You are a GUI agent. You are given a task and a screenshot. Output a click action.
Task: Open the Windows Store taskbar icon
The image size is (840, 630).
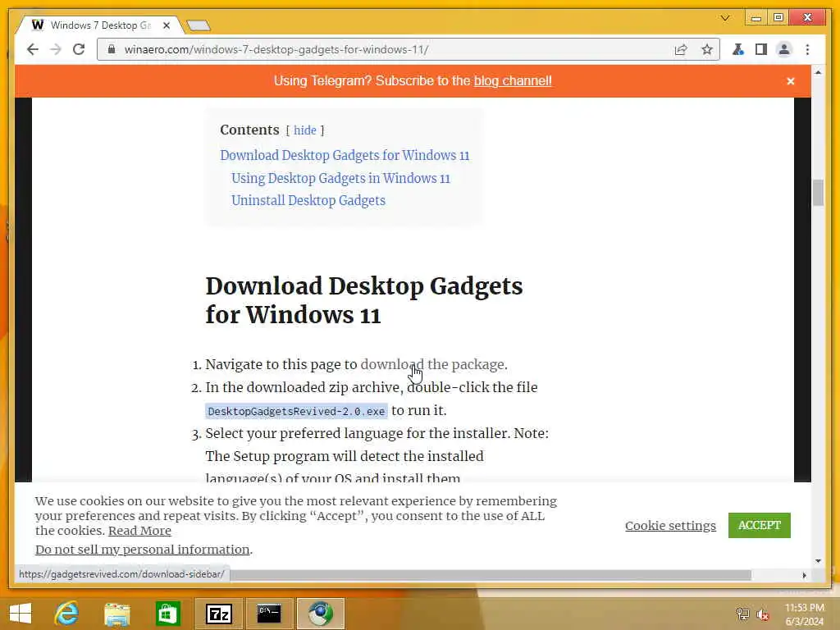pyautogui.click(x=167, y=614)
